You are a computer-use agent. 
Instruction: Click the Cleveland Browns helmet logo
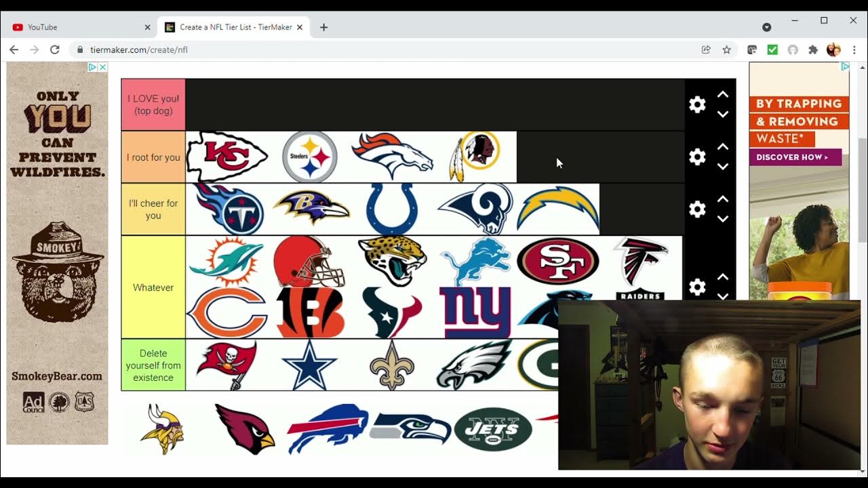click(309, 261)
